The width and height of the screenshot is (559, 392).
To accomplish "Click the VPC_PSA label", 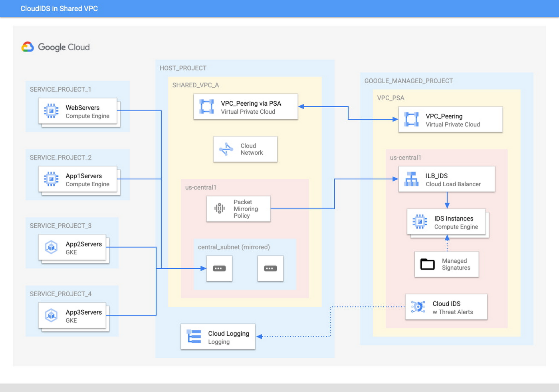I will (391, 98).
